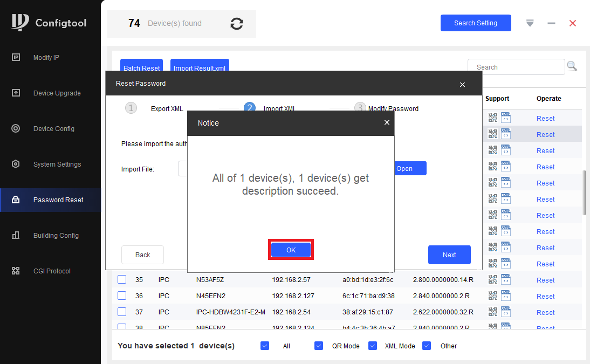Toggle the Other filter checkbox
Viewport: 590px width, 364px height.
click(426, 346)
